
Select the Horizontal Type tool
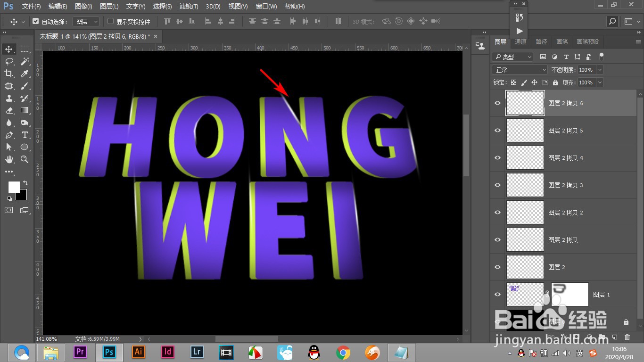tap(25, 135)
